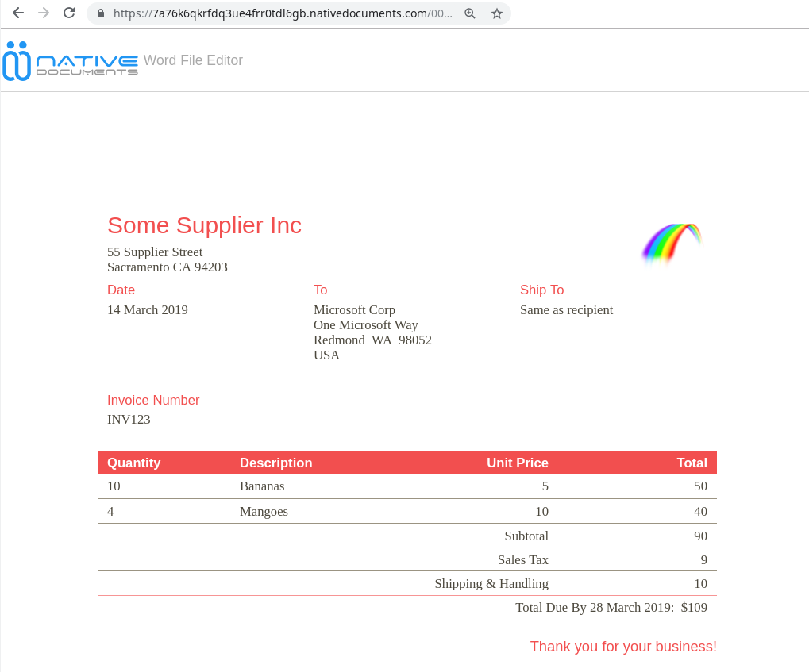Click the browser back arrow
Viewport: 809px width, 672px height.
18,13
